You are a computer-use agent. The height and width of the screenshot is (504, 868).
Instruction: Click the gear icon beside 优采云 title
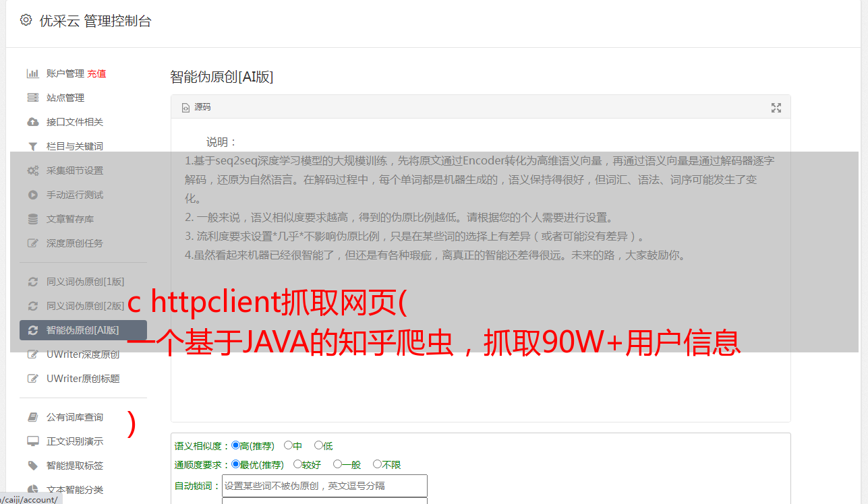[26, 20]
